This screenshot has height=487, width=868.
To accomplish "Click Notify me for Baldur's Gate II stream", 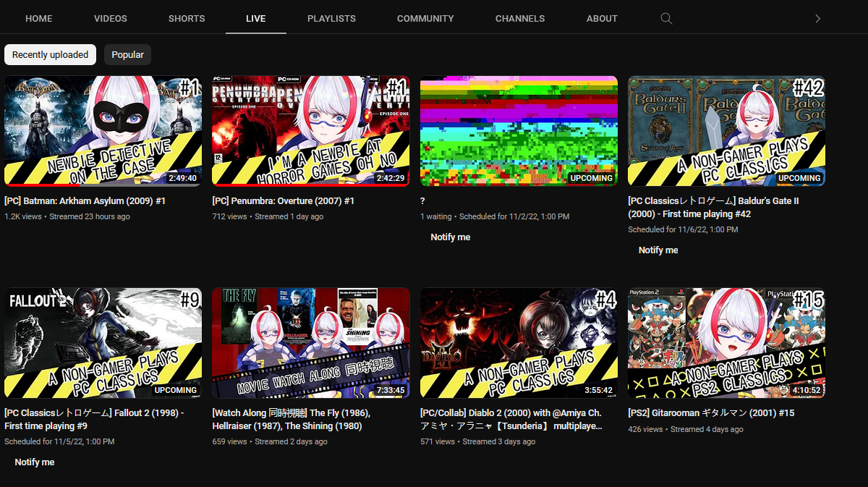I will point(658,250).
